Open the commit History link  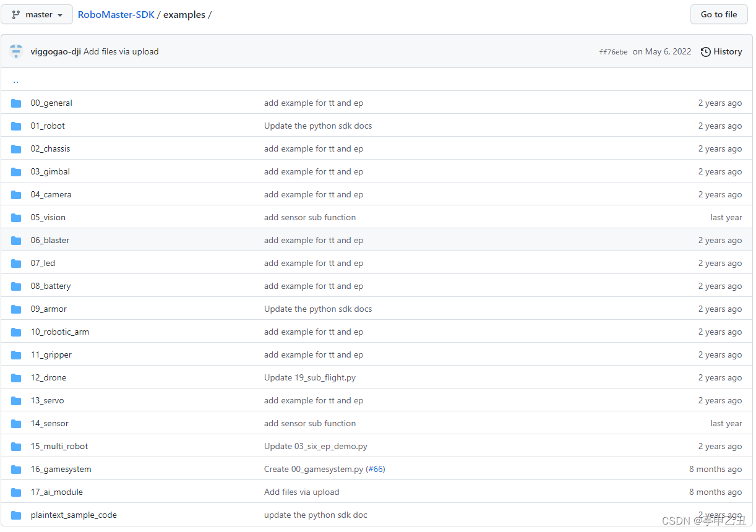(721, 51)
